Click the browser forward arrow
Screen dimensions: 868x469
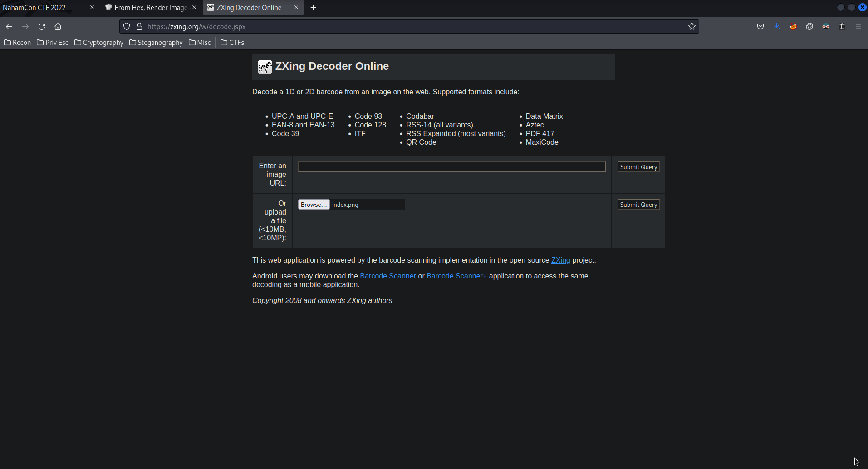25,27
